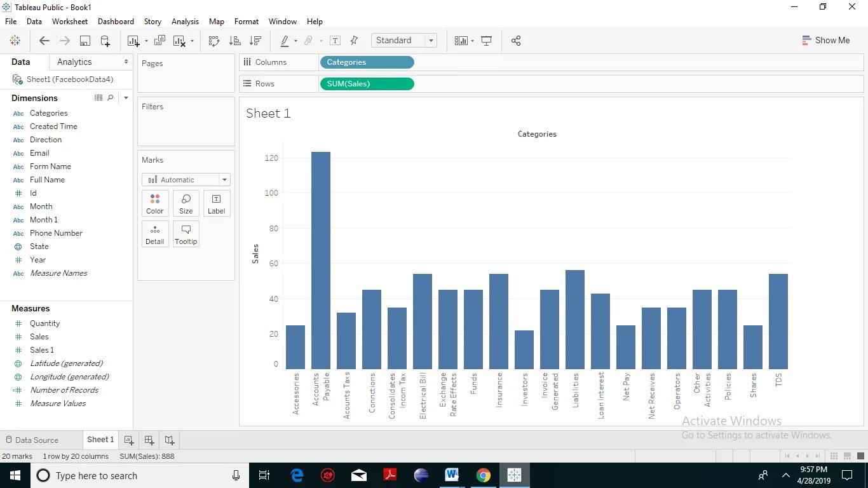
Task: Click the taskbar search box
Action: [139, 475]
